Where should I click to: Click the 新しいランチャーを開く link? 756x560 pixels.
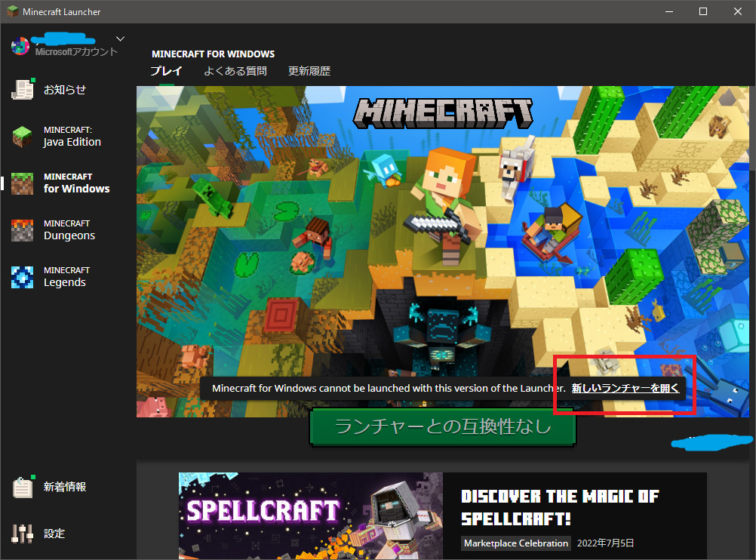625,389
